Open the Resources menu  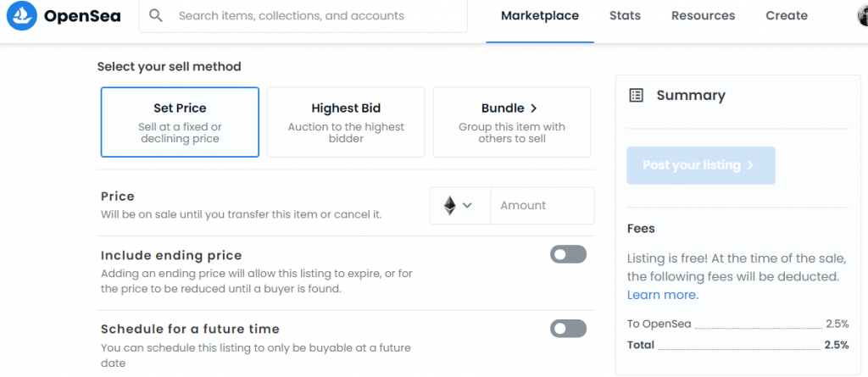(703, 16)
